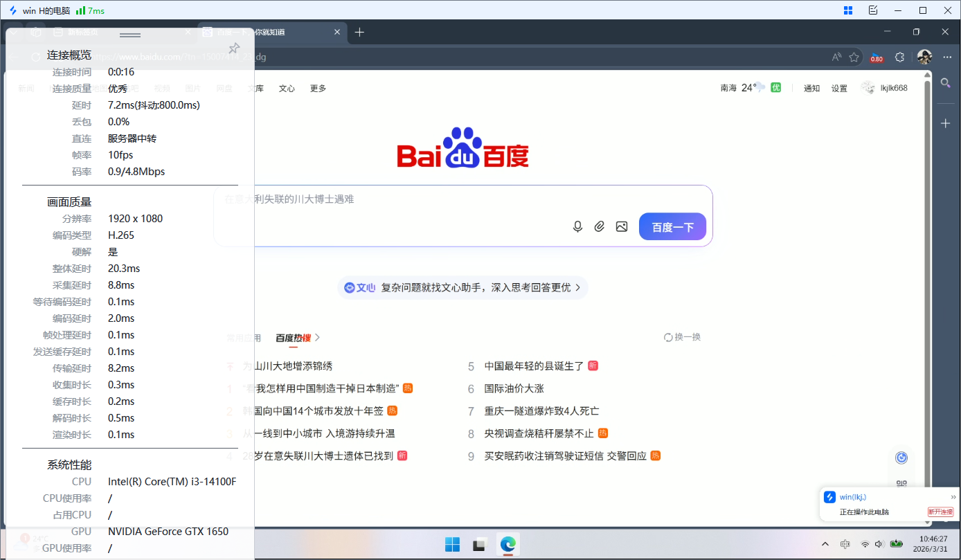Click the 百度一下 search button

(x=672, y=226)
